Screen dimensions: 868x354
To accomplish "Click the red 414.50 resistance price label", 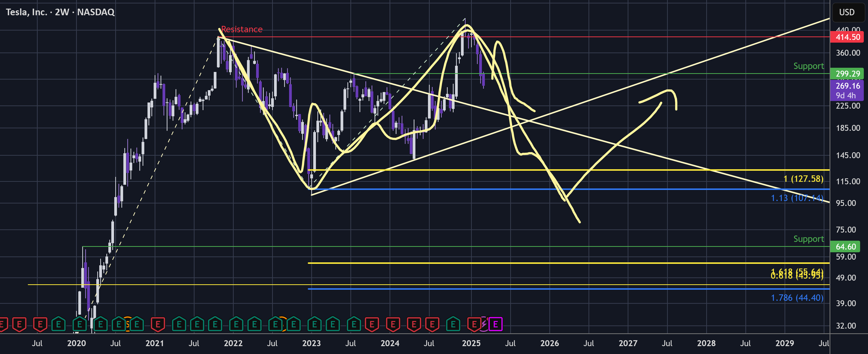I will point(847,37).
